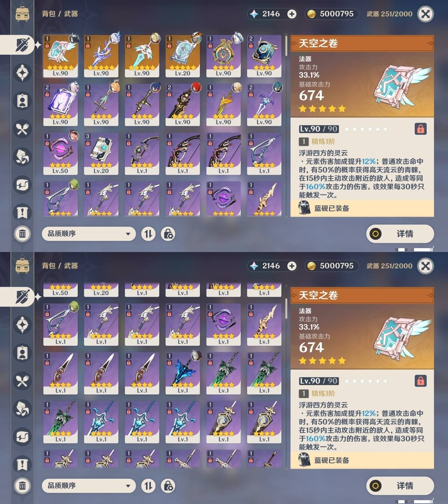Select the Lv.90 天空之卷 weapon thumbnail
Image resolution: width=448 pixels, height=504 pixels.
click(61, 56)
